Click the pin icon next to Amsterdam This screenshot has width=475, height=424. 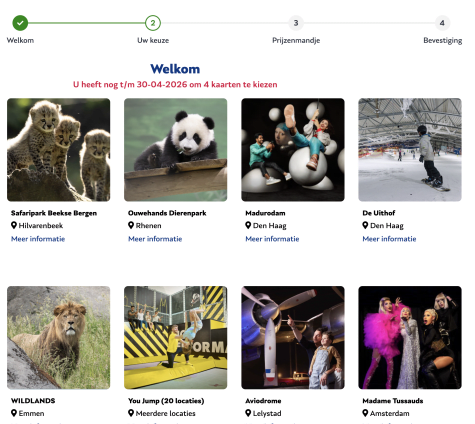coord(365,413)
